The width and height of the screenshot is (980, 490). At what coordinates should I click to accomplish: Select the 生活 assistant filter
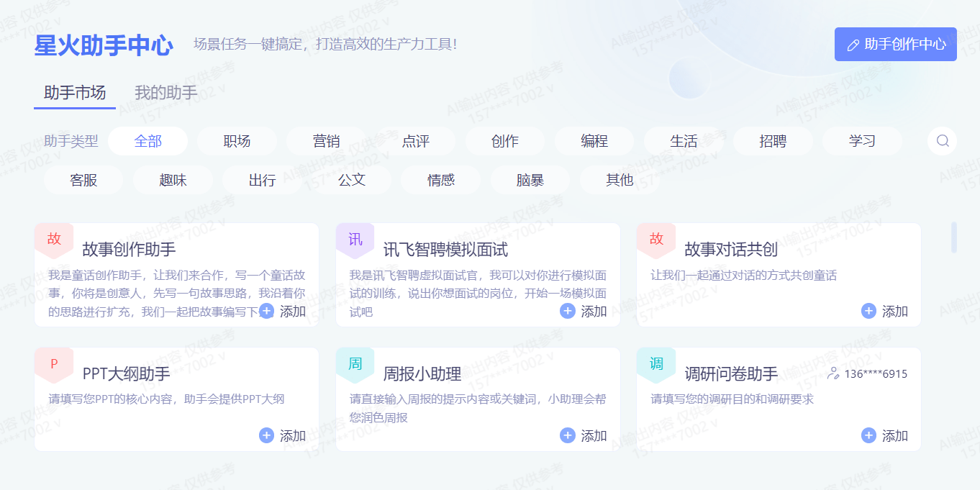pyautogui.click(x=684, y=141)
